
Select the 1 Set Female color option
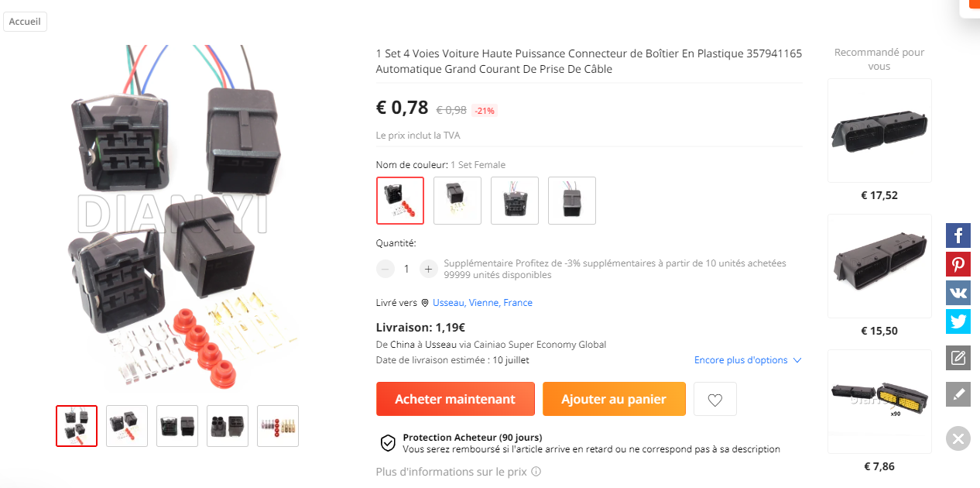400,201
